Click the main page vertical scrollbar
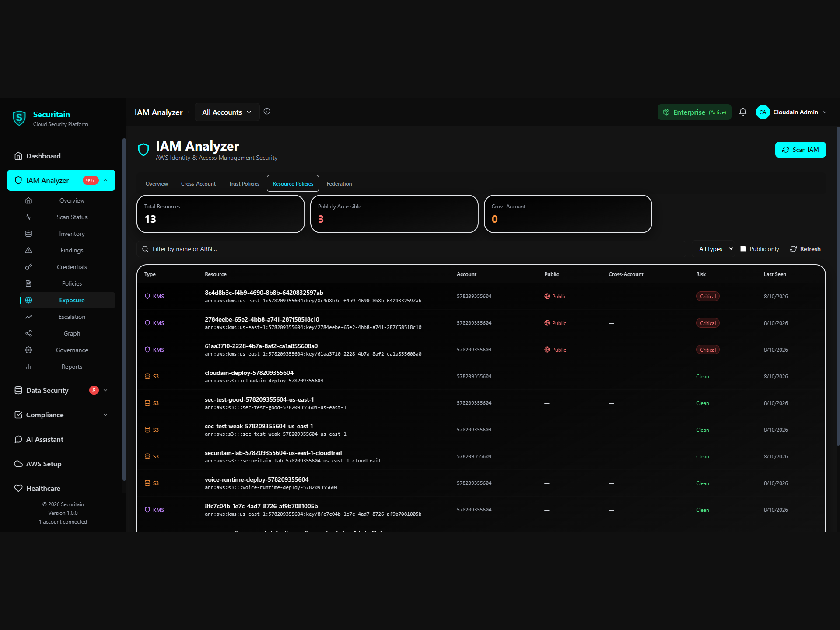 point(838,287)
